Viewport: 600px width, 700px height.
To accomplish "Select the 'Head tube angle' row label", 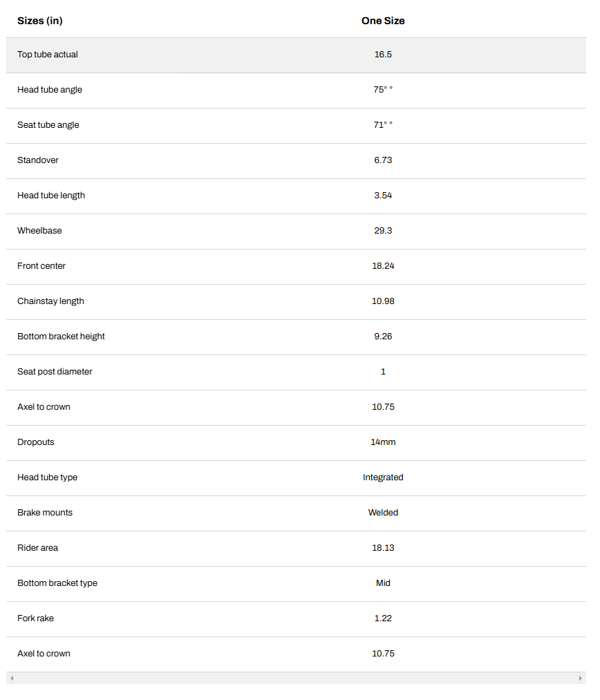I will click(50, 90).
